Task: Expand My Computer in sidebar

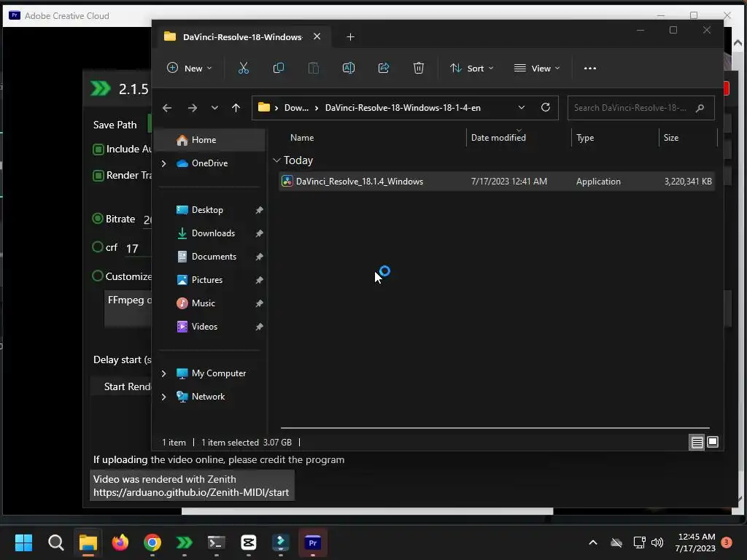Action: click(x=164, y=373)
